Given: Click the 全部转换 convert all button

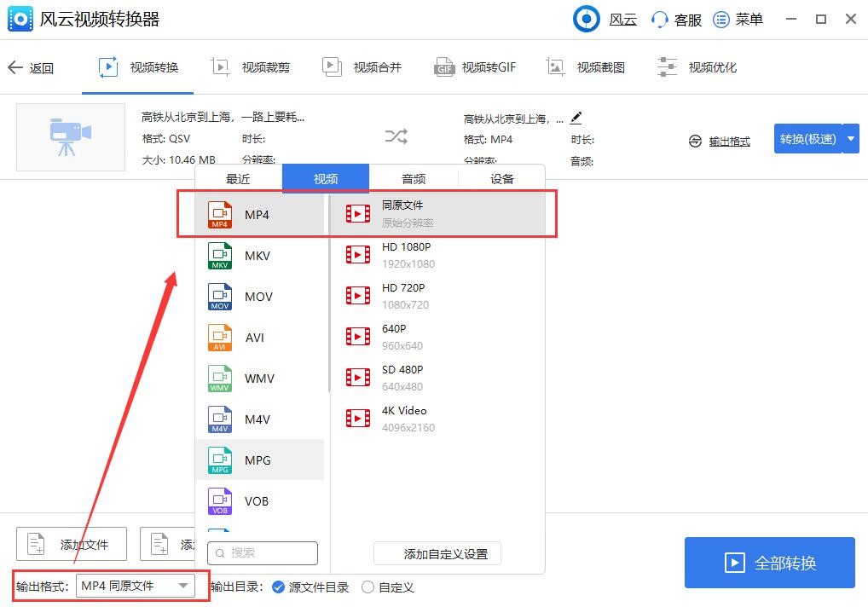Looking at the screenshot, I should (768, 562).
